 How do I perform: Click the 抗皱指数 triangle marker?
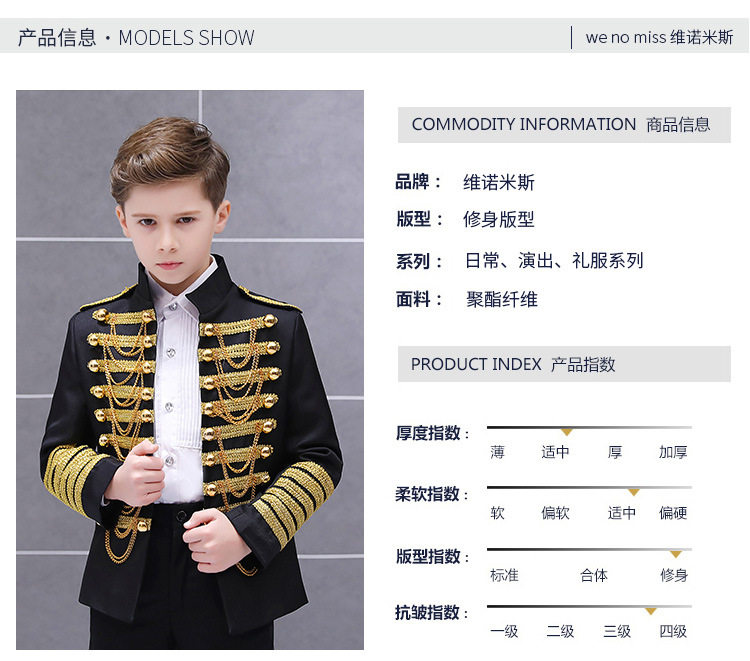651,611
